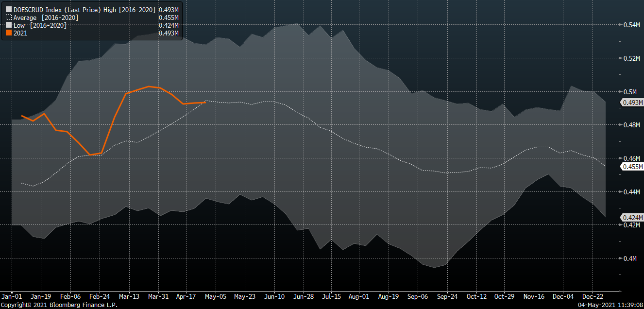Click the Jan-01 date on x-axis
This screenshot has height=309, width=644.
coord(12,296)
